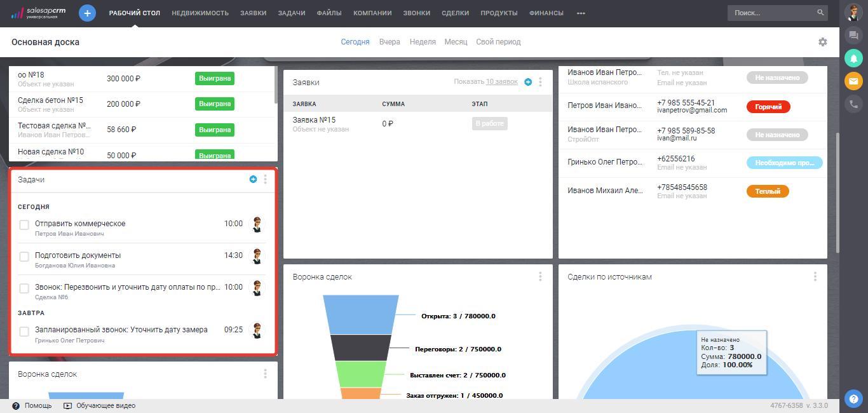Viewport: 868px width, 413px height.
Task: Click the Горячий status badge
Action: tap(768, 107)
